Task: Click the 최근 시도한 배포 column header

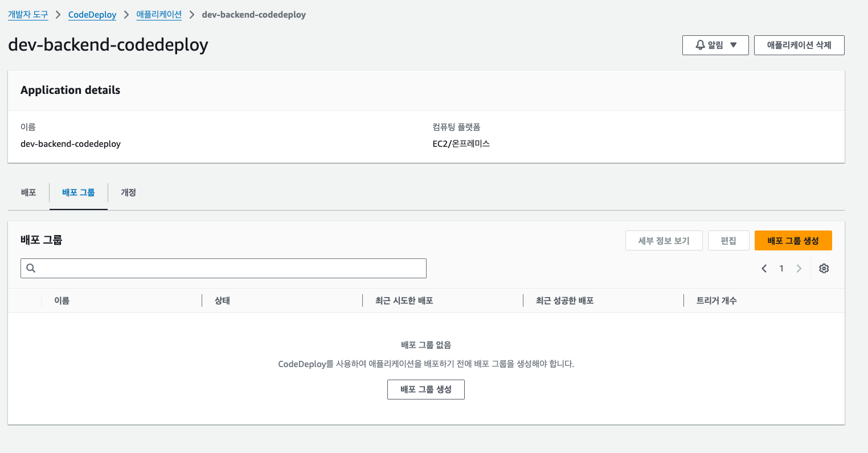Action: click(x=404, y=300)
